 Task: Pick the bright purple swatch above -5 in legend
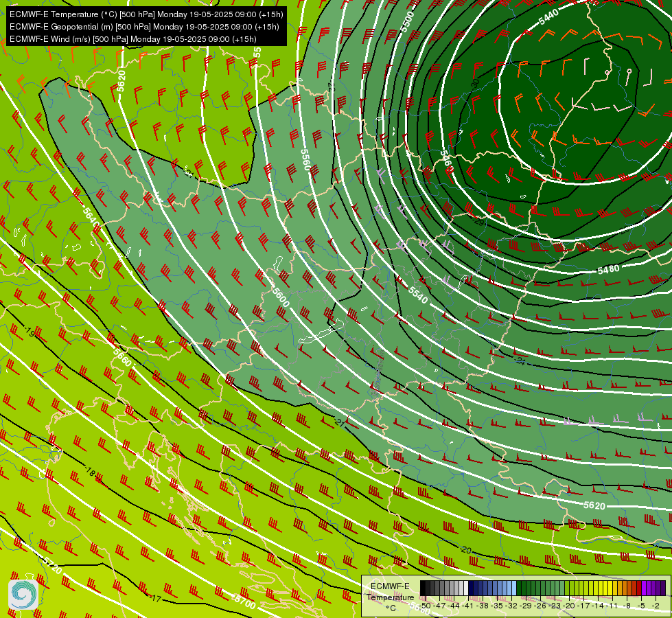644,588
